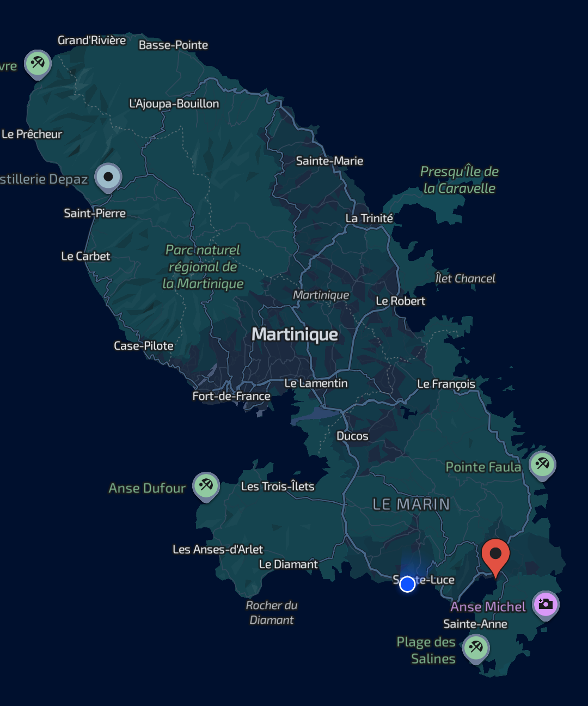Click the Presqu'île de la Caravelle label

tap(459, 180)
